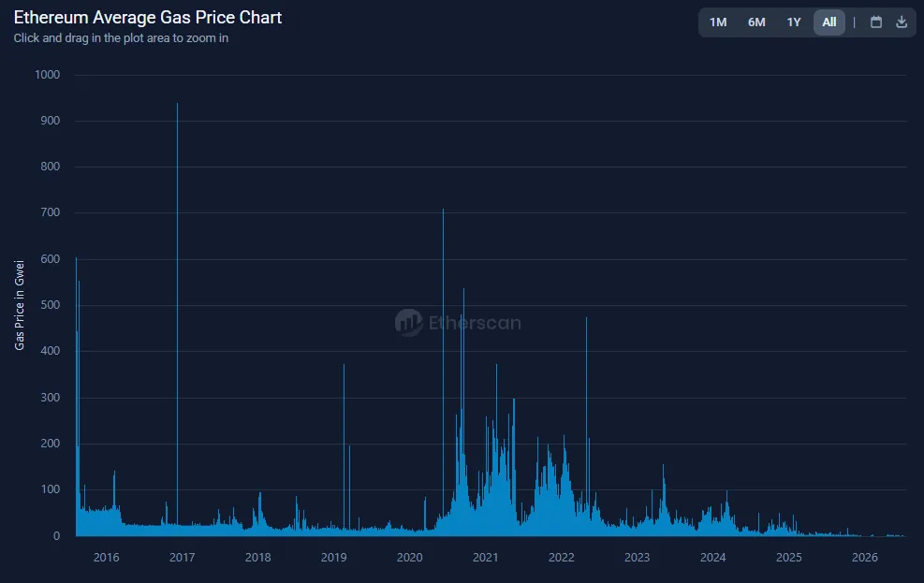Click the 200 y-axis value
This screenshot has width=924, height=583.
pos(51,444)
